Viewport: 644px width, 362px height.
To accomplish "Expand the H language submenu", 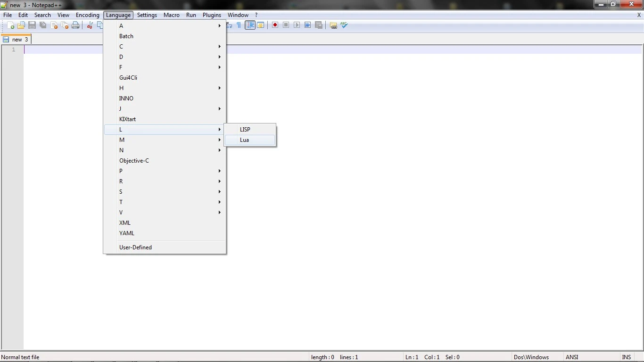I will tap(165, 88).
